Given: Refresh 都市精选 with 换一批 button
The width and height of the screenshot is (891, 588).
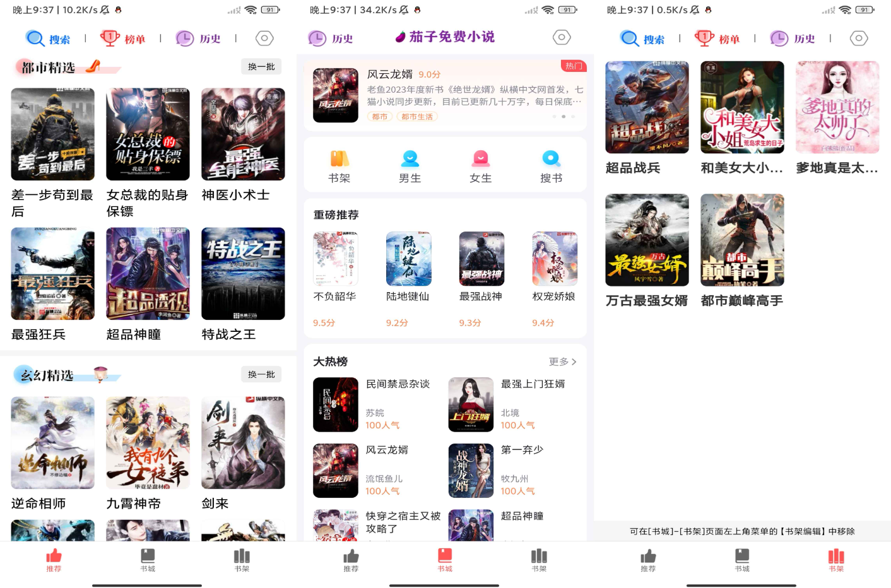Looking at the screenshot, I should click(x=261, y=67).
